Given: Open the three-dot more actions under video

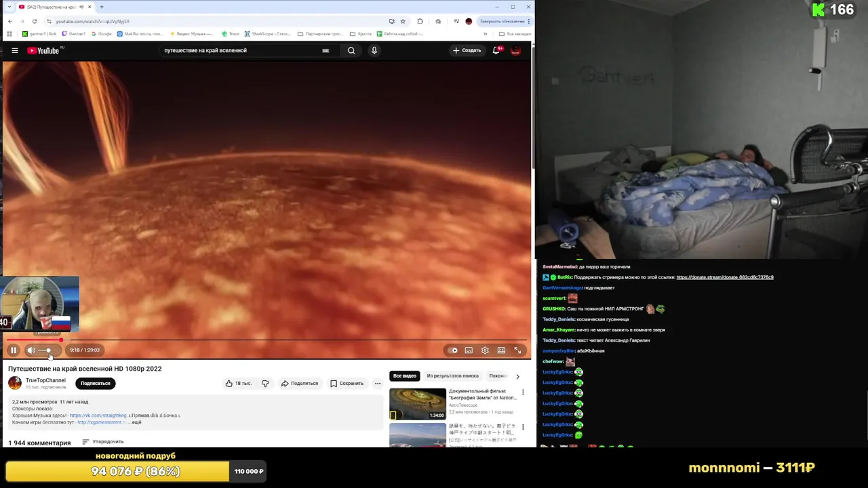Looking at the screenshot, I should pos(378,383).
